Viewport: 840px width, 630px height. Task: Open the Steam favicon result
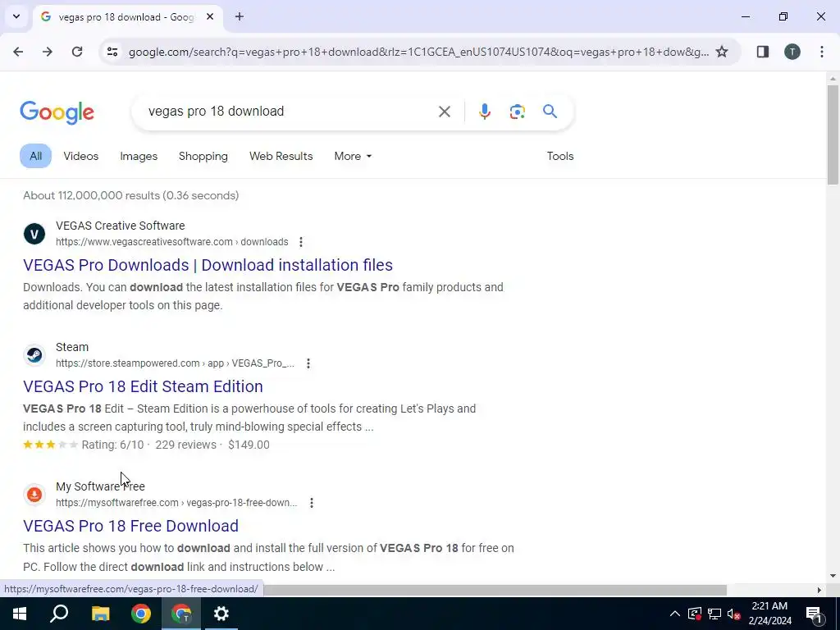pyautogui.click(x=34, y=355)
